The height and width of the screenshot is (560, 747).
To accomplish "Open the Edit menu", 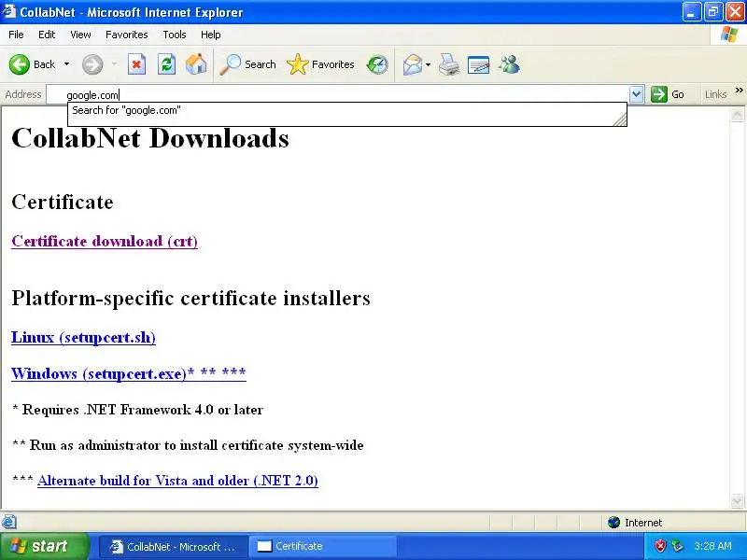I will coord(47,35).
